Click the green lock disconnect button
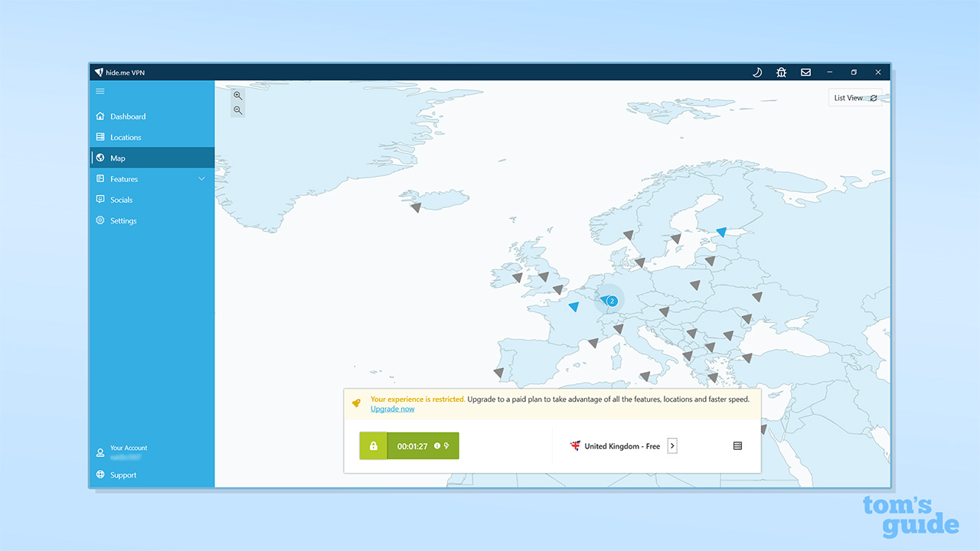This screenshot has width=980, height=551. tap(374, 446)
